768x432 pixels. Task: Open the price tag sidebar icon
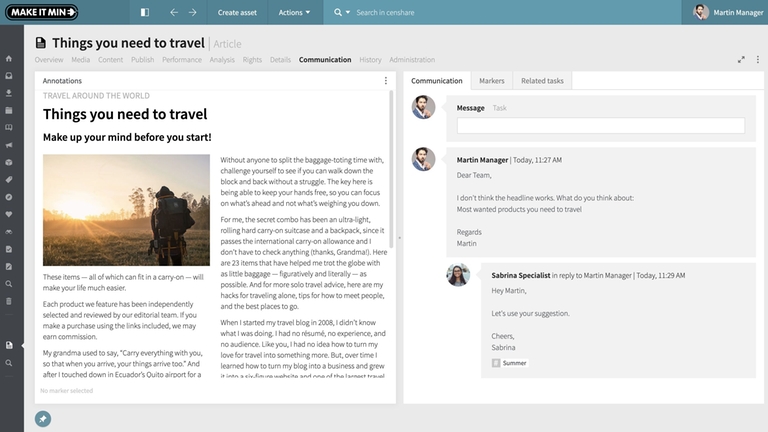[x=9, y=180]
